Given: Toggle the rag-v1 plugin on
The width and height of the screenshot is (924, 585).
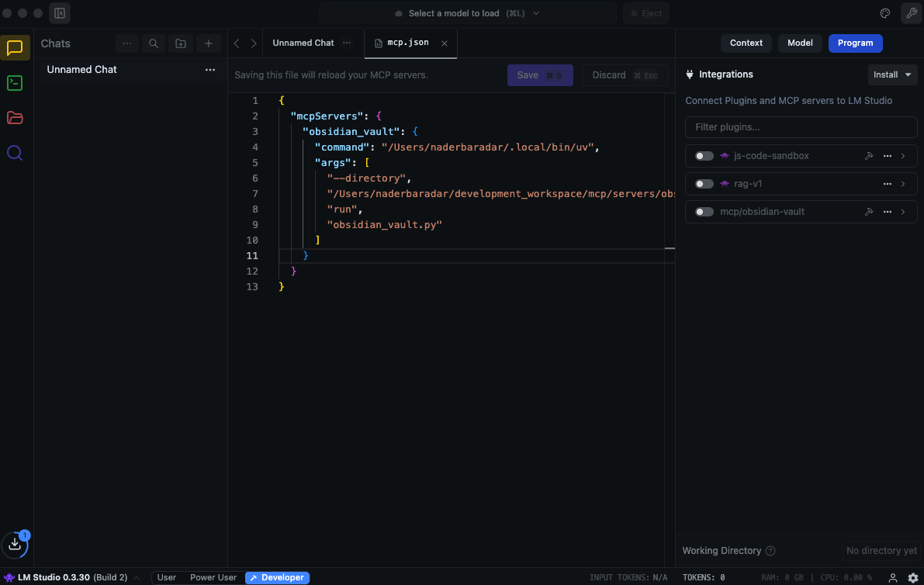Looking at the screenshot, I should (704, 184).
